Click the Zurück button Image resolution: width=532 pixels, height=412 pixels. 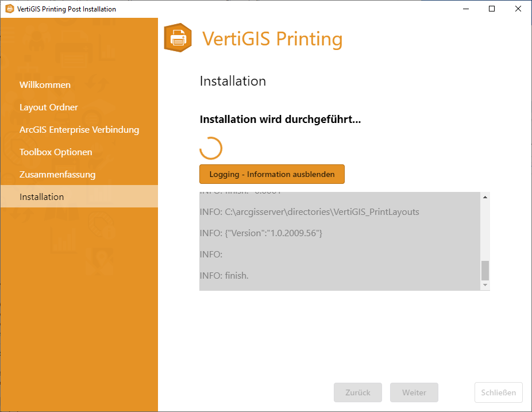click(357, 392)
